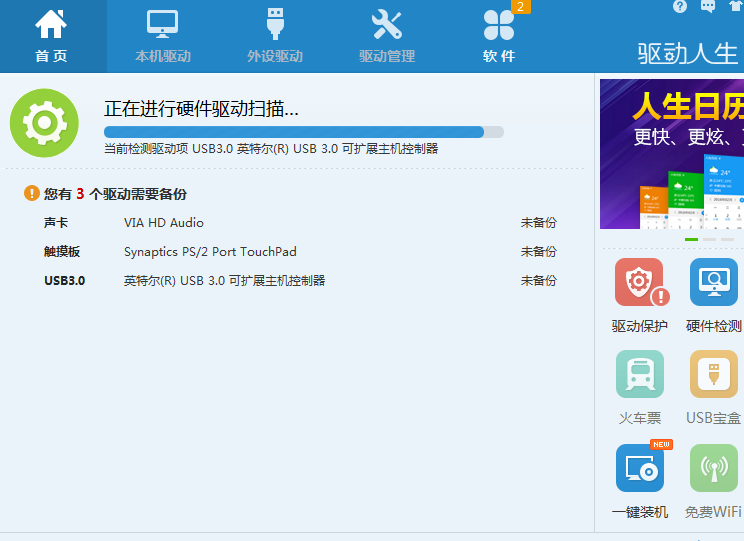
Task: Select the USB3.0 row label
Action: [65, 280]
